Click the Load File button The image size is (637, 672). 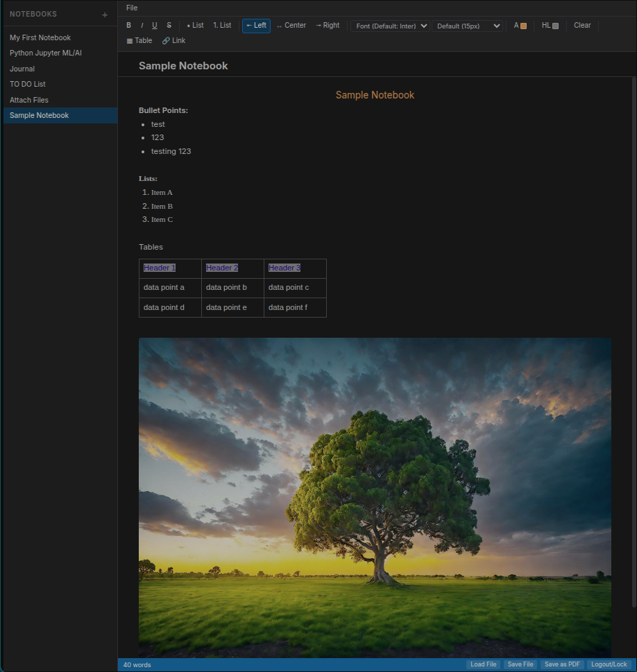[483, 664]
